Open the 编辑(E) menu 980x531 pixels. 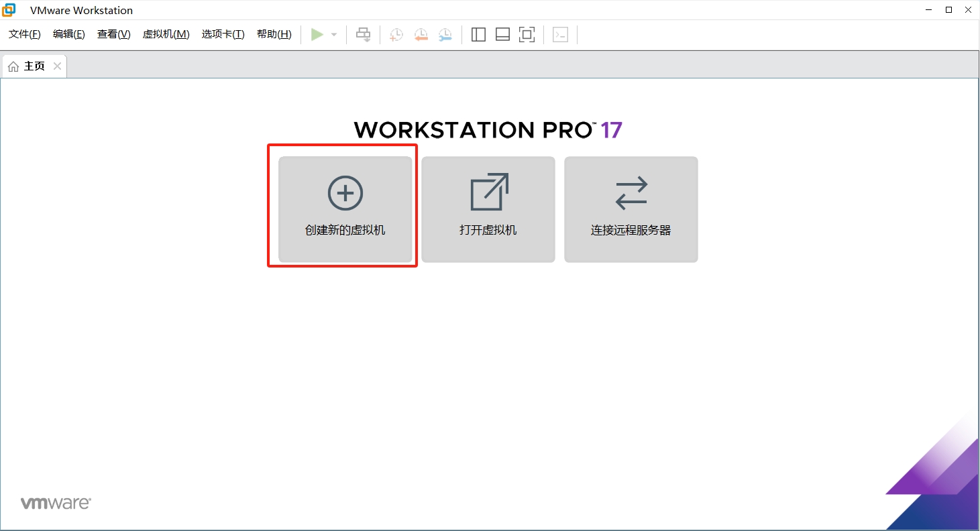click(x=69, y=34)
